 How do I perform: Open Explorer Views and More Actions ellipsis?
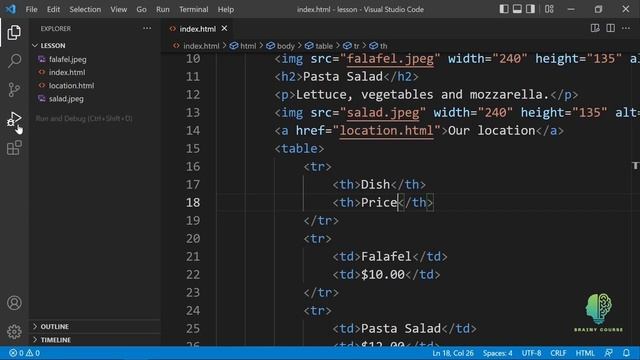pyautogui.click(x=147, y=28)
